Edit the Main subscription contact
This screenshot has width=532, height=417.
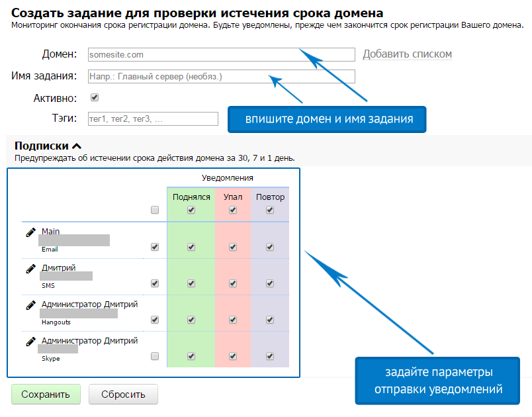click(30, 232)
